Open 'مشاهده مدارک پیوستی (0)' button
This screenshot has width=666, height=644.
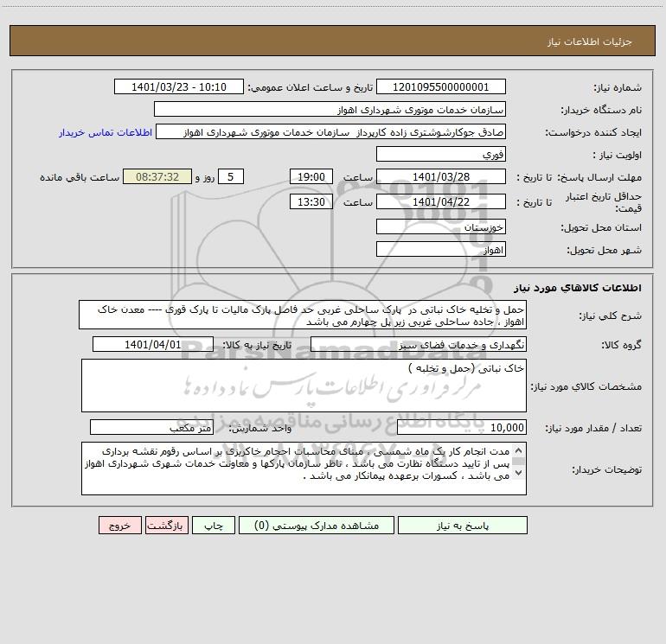(316, 526)
